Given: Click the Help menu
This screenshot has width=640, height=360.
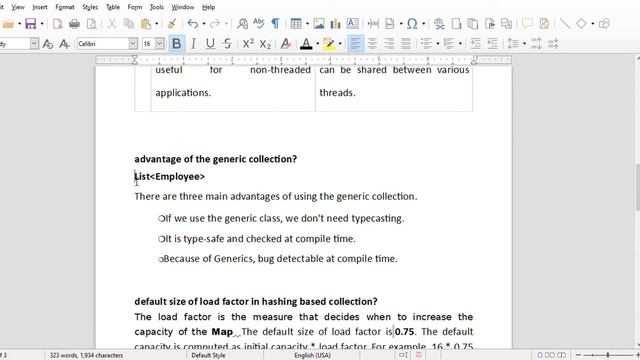Looking at the screenshot, I should [x=209, y=7].
